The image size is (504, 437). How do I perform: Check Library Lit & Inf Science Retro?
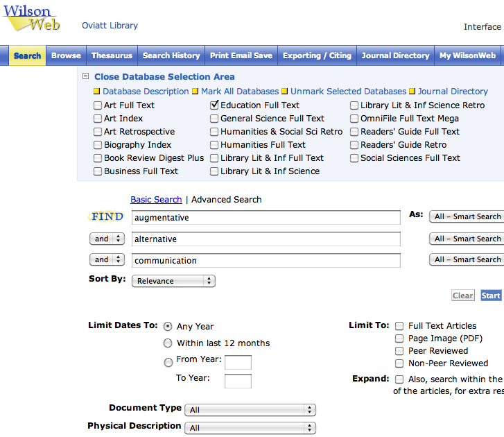point(354,105)
